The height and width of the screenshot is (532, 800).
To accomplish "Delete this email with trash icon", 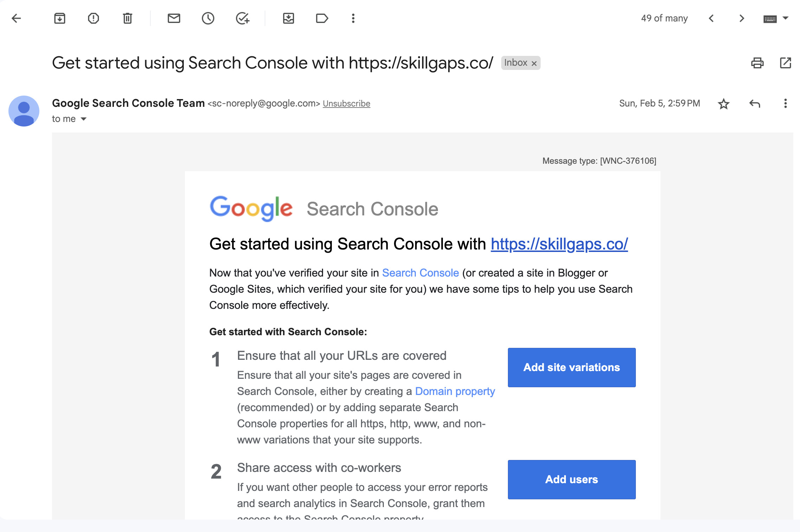I will (127, 18).
